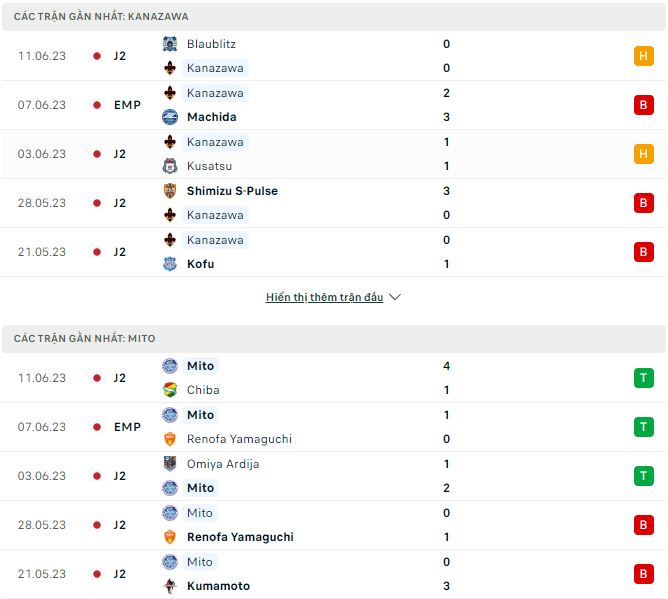Click the green T badge for Omiya Ardija match
This screenshot has width=668, height=599.
(x=644, y=476)
